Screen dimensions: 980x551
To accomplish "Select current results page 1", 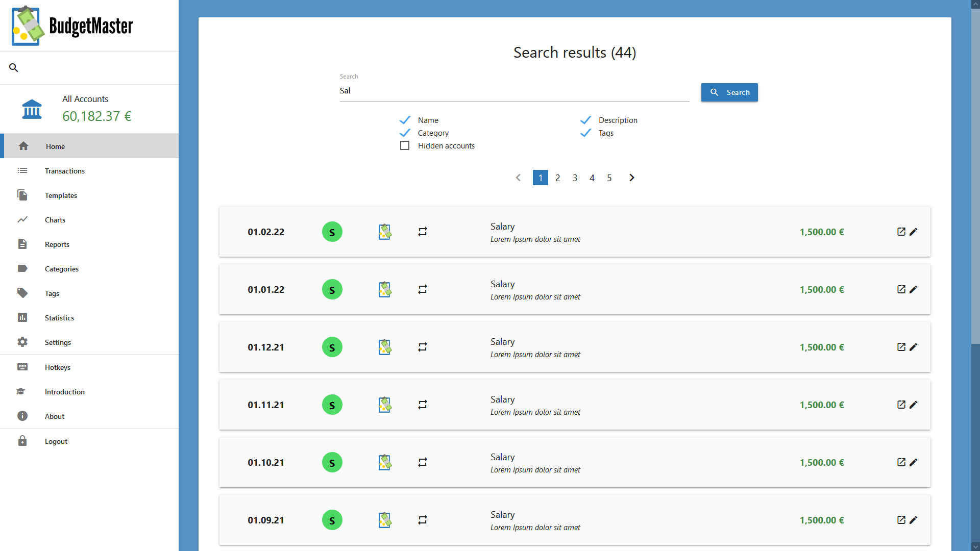I will click(x=541, y=178).
